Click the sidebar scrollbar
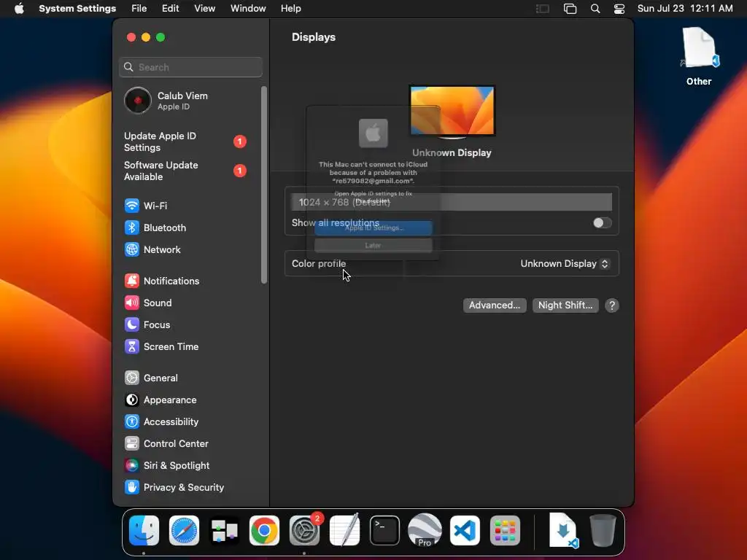 pyautogui.click(x=264, y=184)
